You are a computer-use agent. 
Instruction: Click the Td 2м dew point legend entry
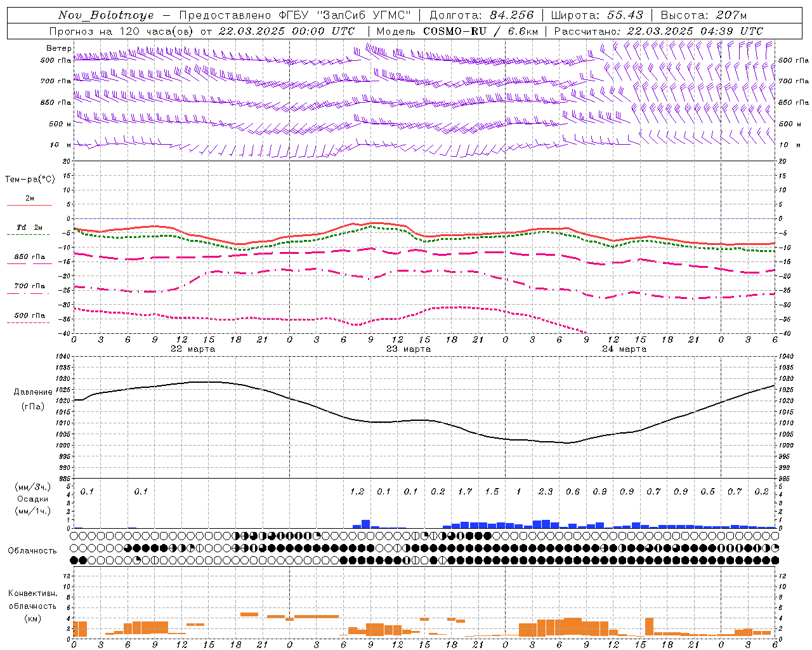click(x=30, y=227)
